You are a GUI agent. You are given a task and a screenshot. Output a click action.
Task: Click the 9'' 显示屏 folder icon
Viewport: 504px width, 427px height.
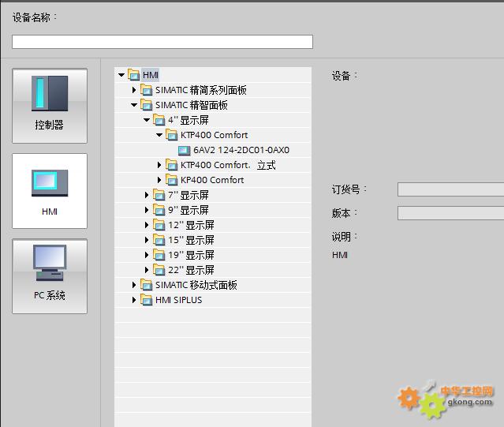click(159, 210)
